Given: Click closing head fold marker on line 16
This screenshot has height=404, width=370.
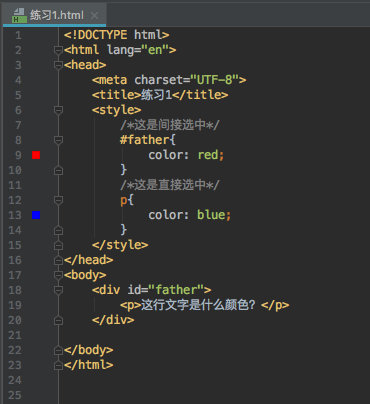Looking at the screenshot, I should (x=58, y=260).
